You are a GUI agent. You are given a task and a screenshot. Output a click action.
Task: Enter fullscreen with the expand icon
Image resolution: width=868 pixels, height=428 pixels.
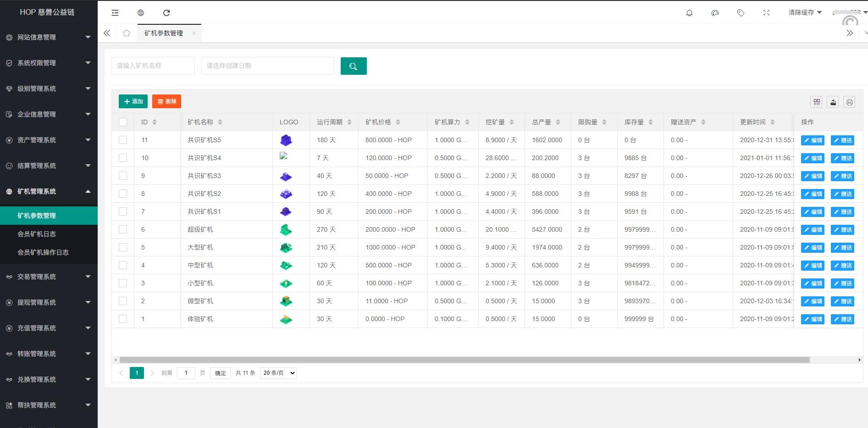(766, 13)
